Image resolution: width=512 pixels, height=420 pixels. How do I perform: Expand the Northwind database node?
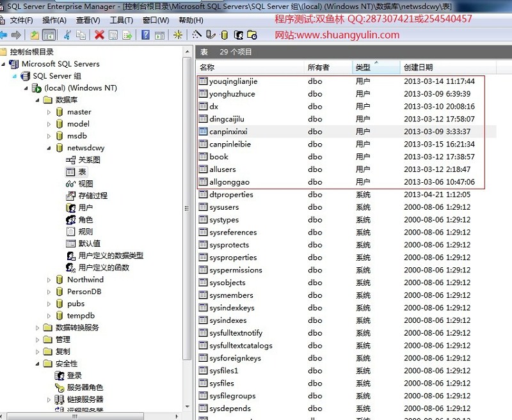[x=49, y=280]
